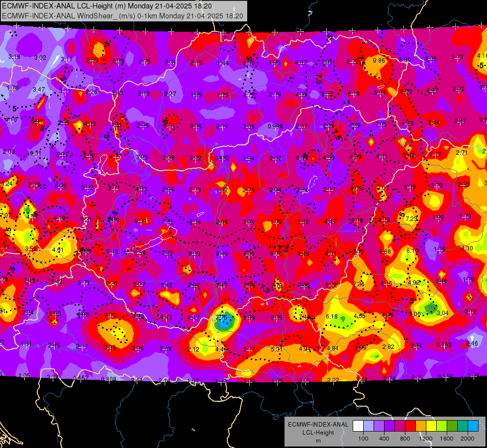Click the wind shear value 2.22
487x448 pixels.
[x=333, y=380]
